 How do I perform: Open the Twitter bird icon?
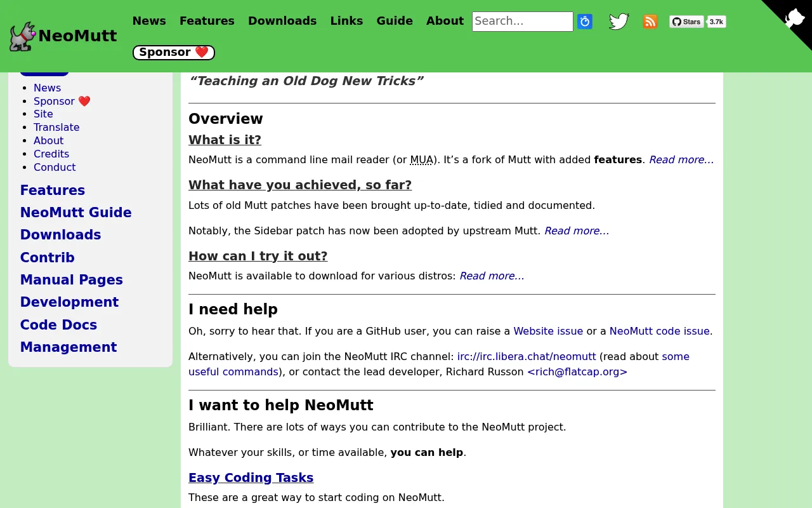[619, 22]
